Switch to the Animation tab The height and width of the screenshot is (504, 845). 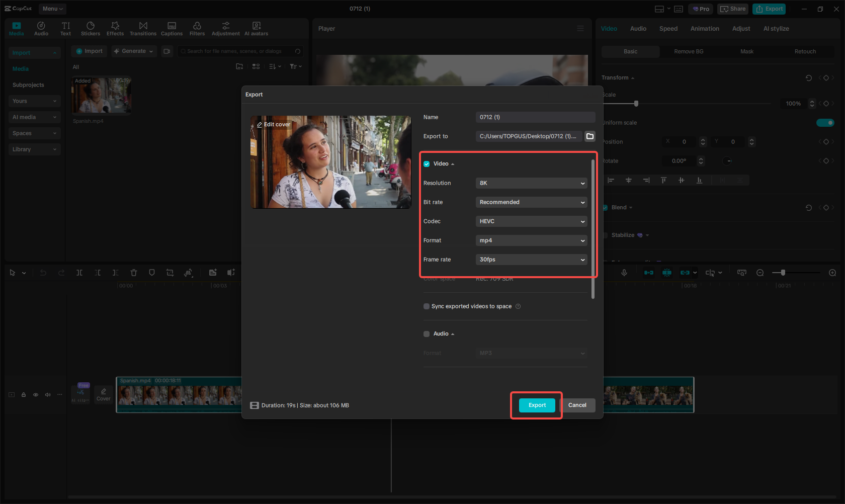click(704, 29)
